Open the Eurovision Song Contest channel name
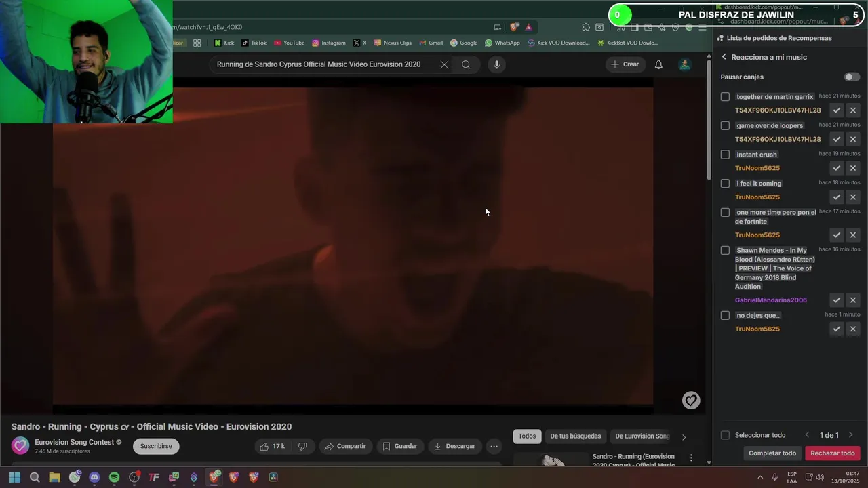 tap(75, 442)
